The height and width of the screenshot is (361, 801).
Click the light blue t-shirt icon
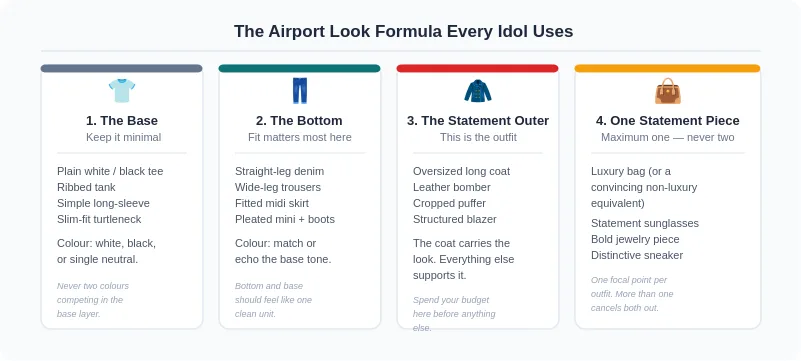click(x=122, y=91)
